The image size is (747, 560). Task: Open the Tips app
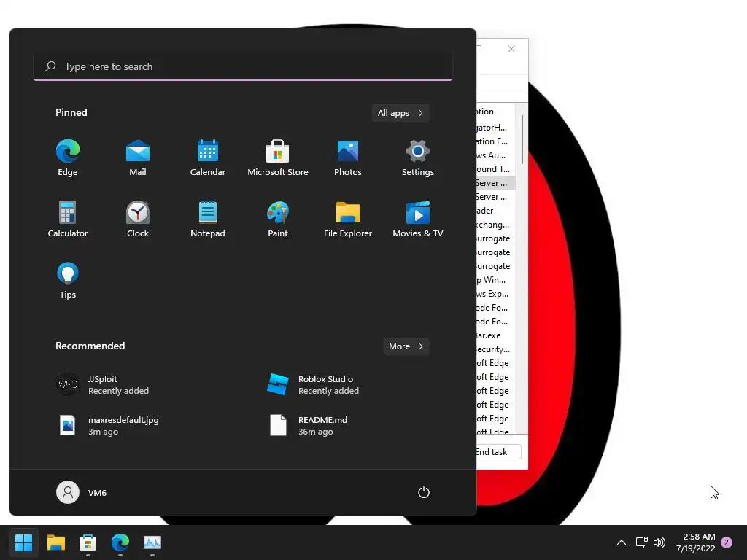point(68,281)
